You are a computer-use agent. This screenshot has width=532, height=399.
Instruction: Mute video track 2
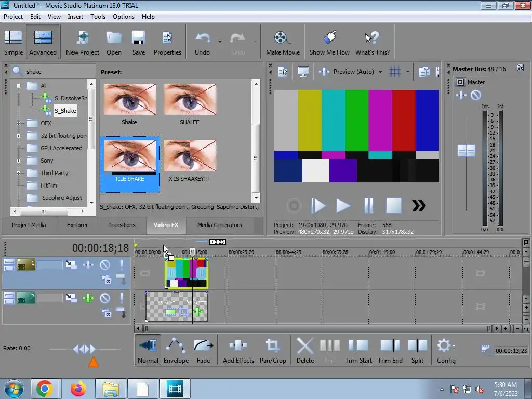coord(105,298)
